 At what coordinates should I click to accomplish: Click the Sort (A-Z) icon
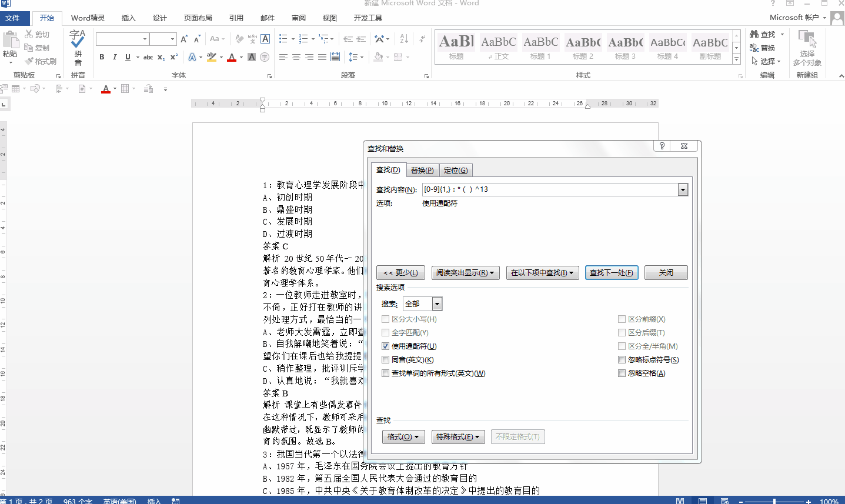point(404,39)
